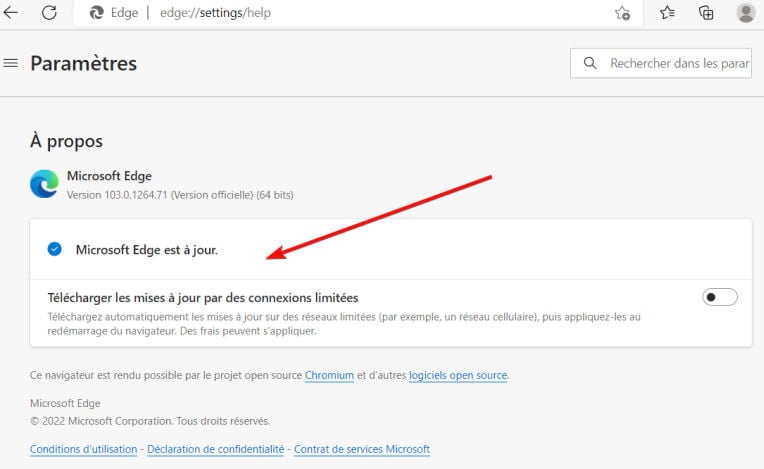Click the edge://settings/help address bar
The width and height of the screenshot is (764, 469).
tap(358, 13)
